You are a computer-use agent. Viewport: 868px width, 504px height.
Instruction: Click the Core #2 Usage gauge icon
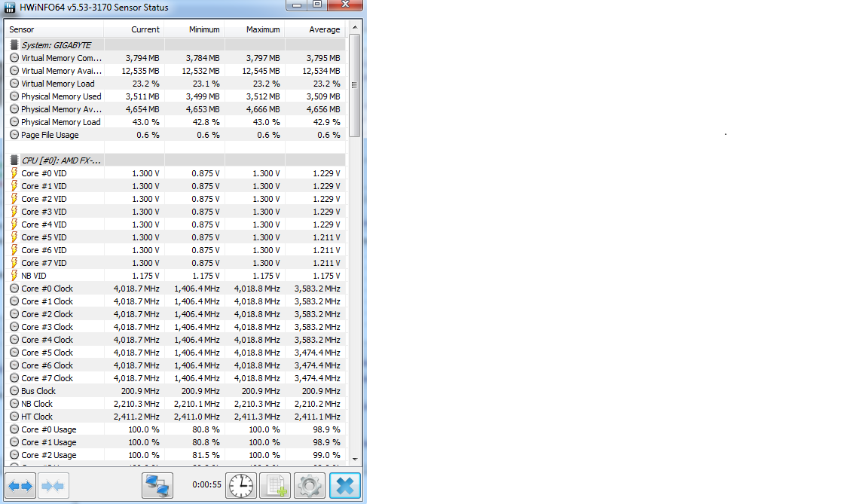click(14, 455)
